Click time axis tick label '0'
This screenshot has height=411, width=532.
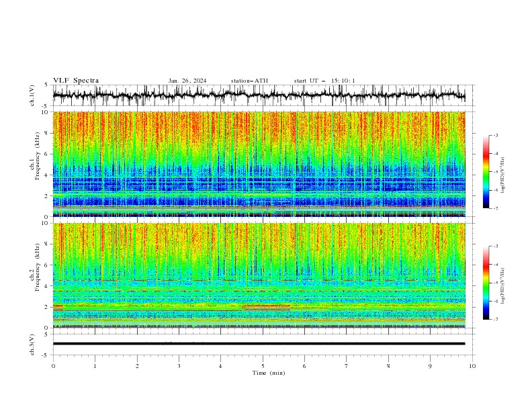click(x=53, y=366)
